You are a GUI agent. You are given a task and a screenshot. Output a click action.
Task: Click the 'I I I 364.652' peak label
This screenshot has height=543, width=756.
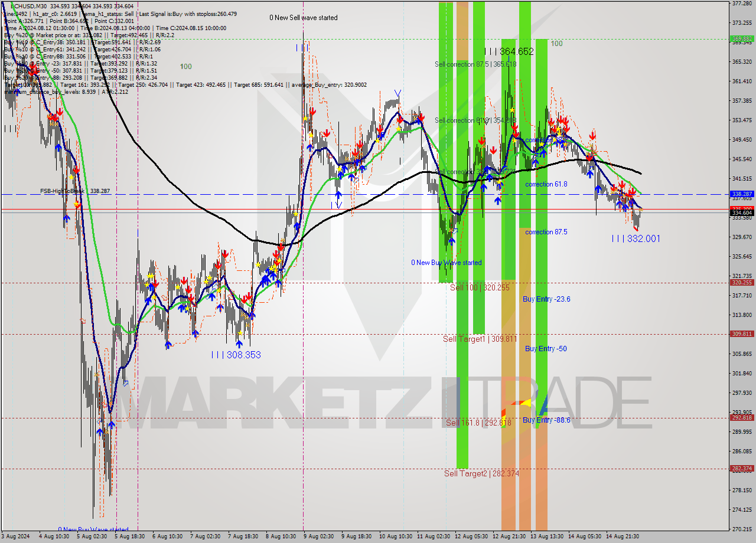(x=509, y=51)
